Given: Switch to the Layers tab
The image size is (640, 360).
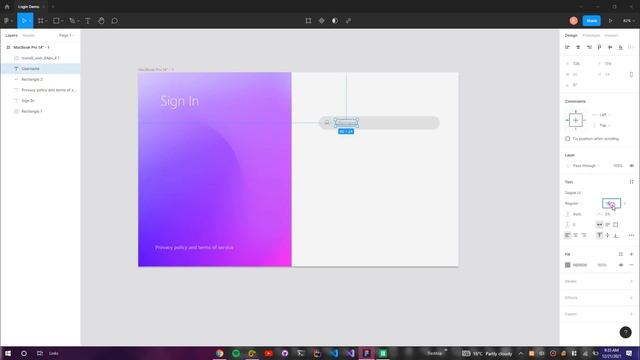Looking at the screenshot, I should click(x=11, y=36).
